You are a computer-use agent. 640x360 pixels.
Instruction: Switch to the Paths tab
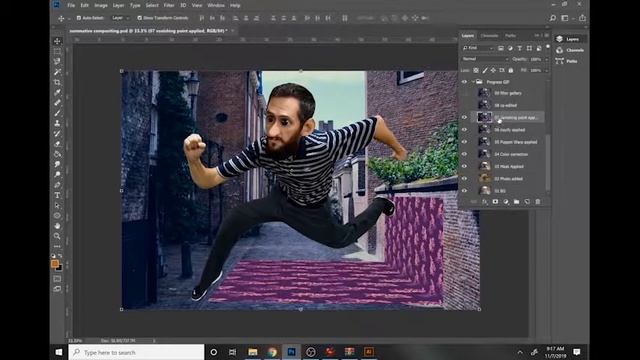[510, 36]
